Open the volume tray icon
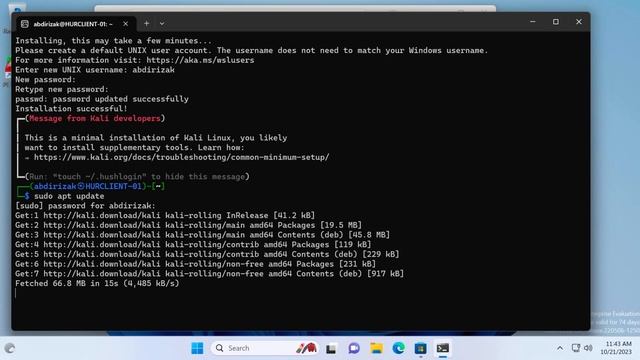Screen dimensions: 640x360 point(588,348)
